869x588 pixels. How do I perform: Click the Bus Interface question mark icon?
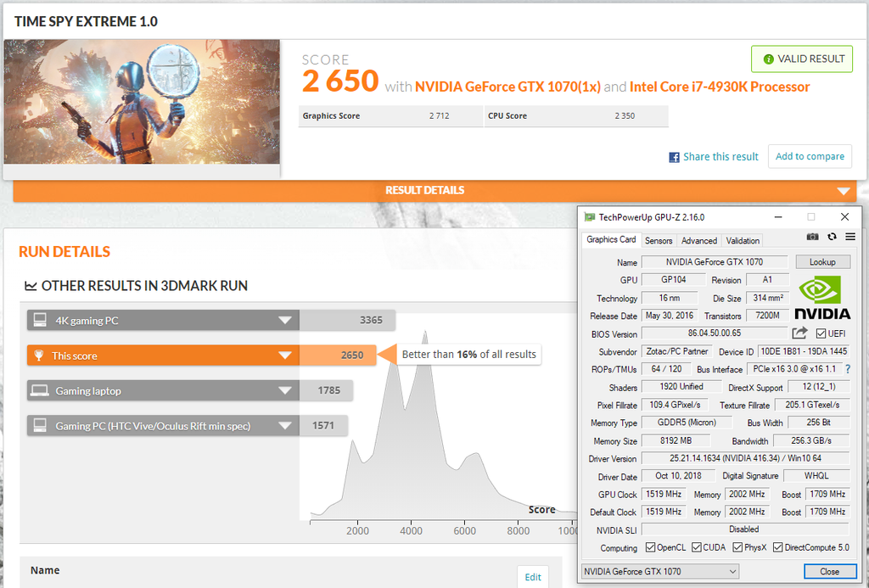pos(848,369)
